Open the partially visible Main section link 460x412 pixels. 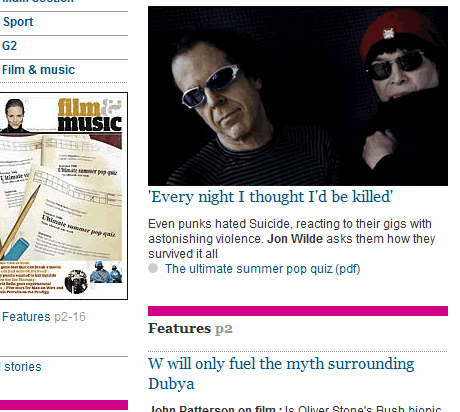(38, 2)
